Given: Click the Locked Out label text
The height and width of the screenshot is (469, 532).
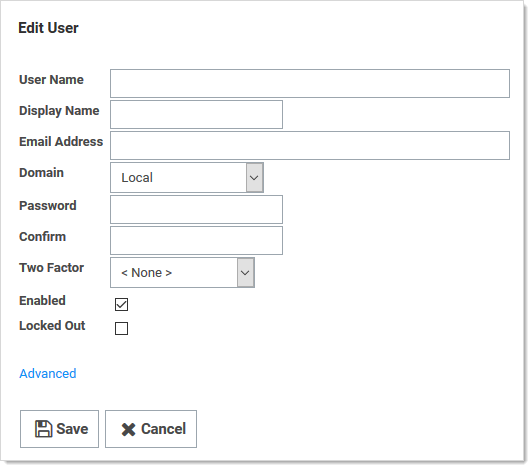Looking at the screenshot, I should click(52, 325).
